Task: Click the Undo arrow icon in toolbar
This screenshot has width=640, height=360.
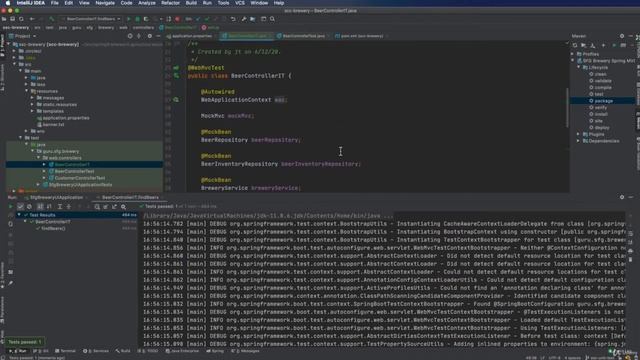Action: pos(233,19)
